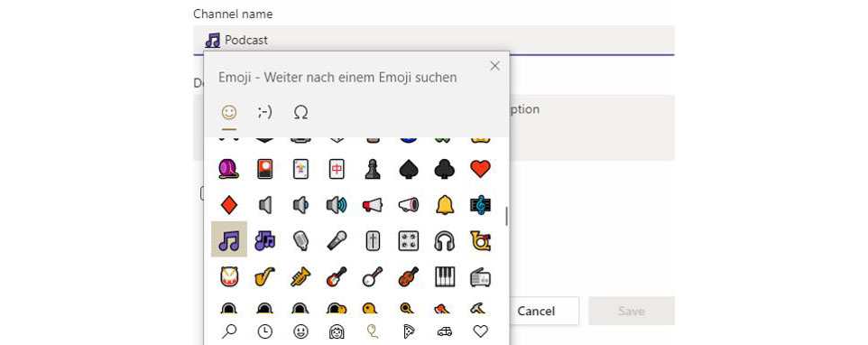Select the control knobs emoji

coord(409,241)
